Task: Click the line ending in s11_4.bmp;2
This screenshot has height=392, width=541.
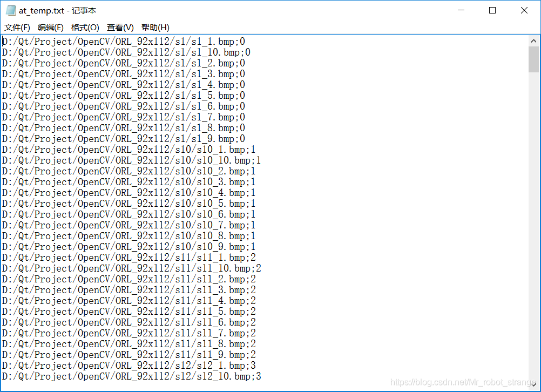Action: pyautogui.click(x=129, y=301)
